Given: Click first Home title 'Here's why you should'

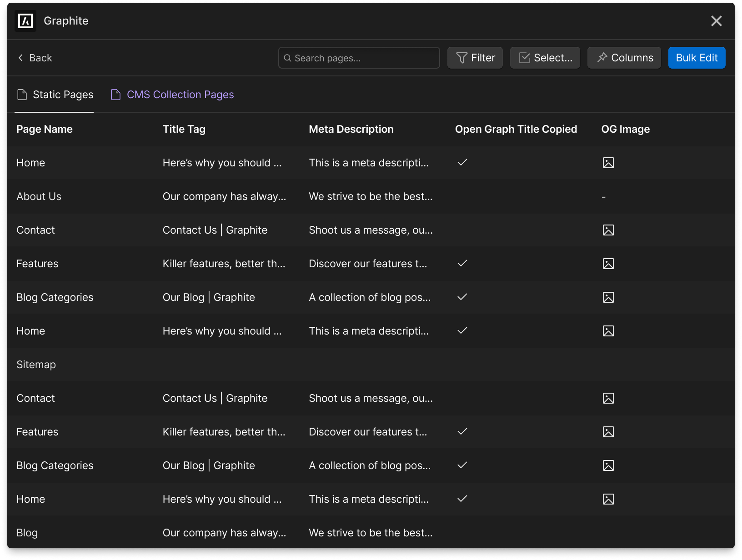Looking at the screenshot, I should coord(222,163).
